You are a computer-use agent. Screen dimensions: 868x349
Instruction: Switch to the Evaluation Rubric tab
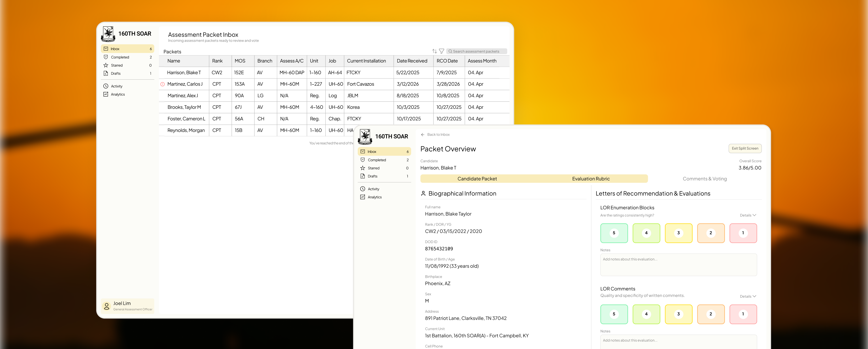tap(591, 179)
